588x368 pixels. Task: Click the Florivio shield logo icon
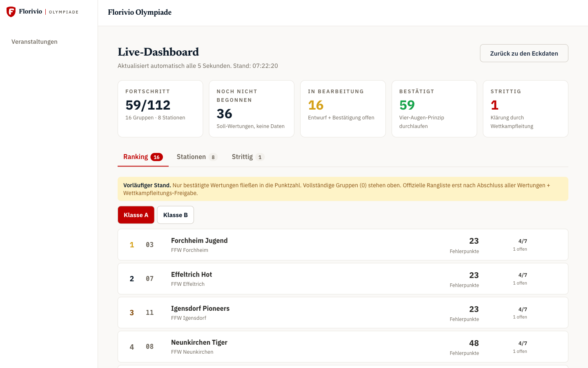11,12
